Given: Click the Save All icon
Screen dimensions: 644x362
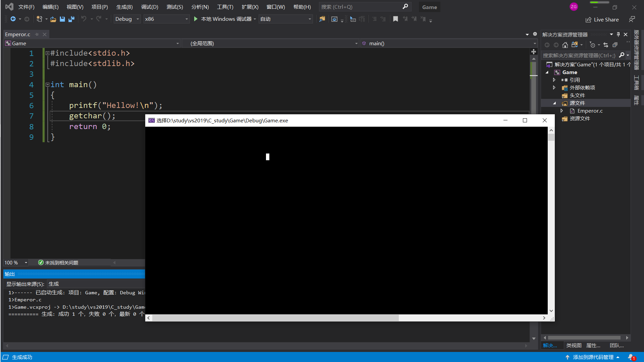Looking at the screenshot, I should (71, 19).
